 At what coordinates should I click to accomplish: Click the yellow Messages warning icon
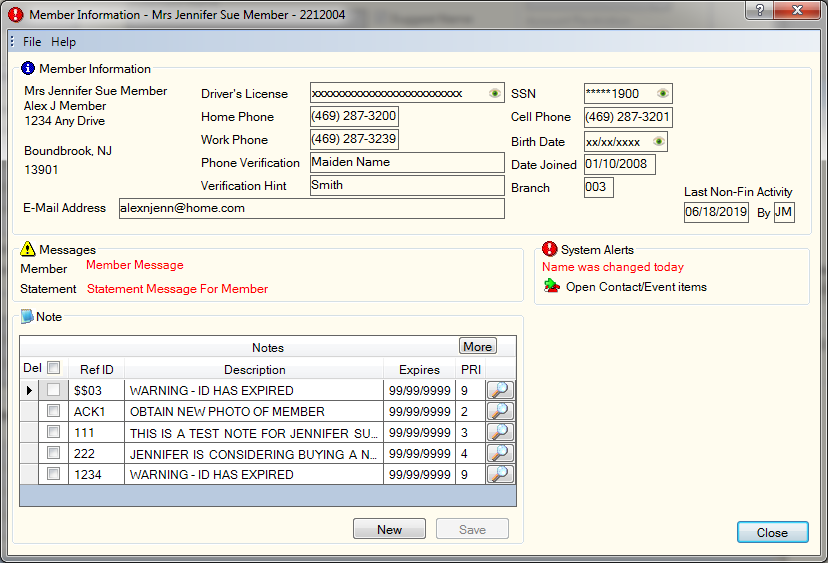27,249
